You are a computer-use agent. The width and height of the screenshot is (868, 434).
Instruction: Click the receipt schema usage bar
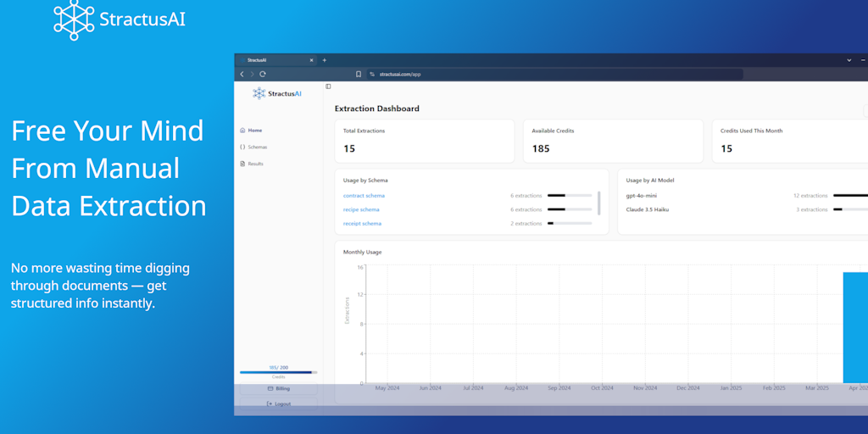(x=570, y=224)
